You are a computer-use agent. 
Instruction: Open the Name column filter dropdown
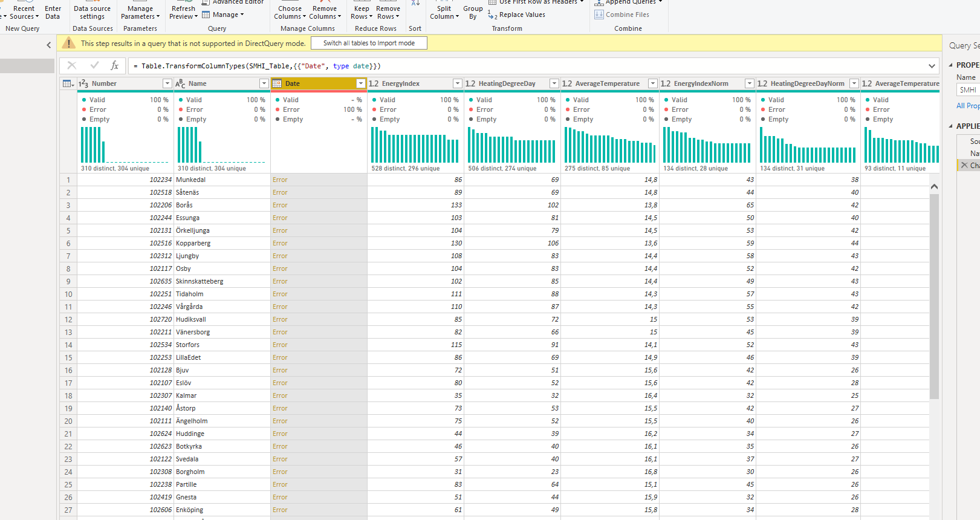pos(264,83)
